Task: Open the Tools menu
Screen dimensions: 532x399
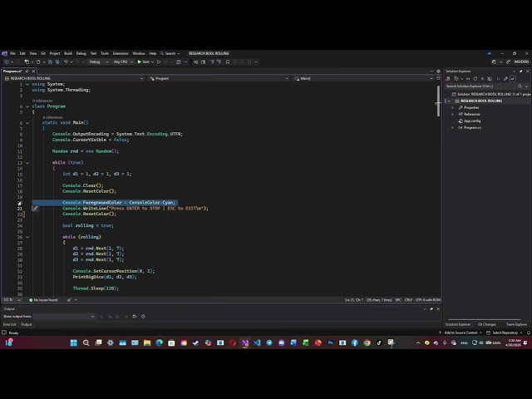Action: [105, 53]
